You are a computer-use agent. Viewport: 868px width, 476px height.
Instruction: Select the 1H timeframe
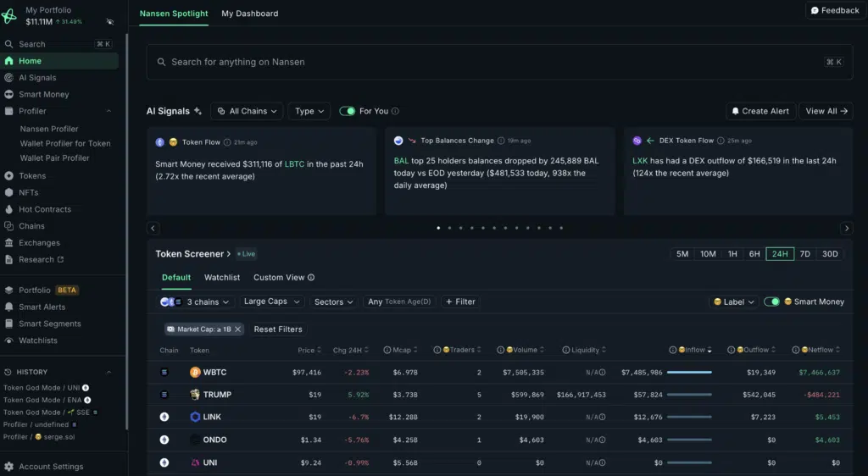(732, 254)
